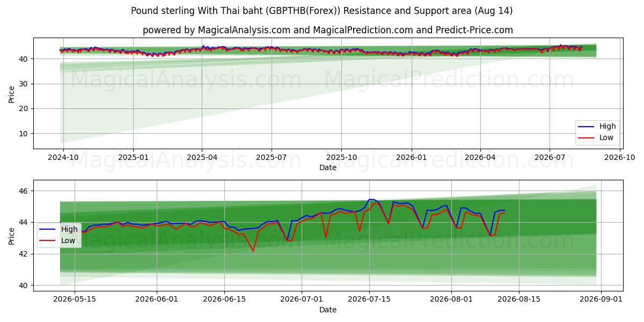Click 'Low' in the lower chart legend
The image size is (644, 322).
click(x=68, y=240)
